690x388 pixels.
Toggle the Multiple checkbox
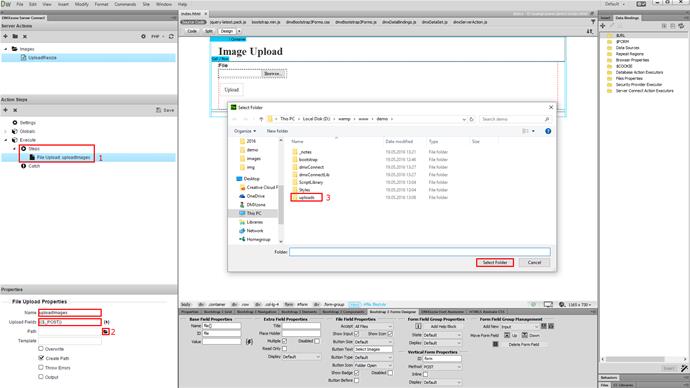pyautogui.click(x=284, y=341)
